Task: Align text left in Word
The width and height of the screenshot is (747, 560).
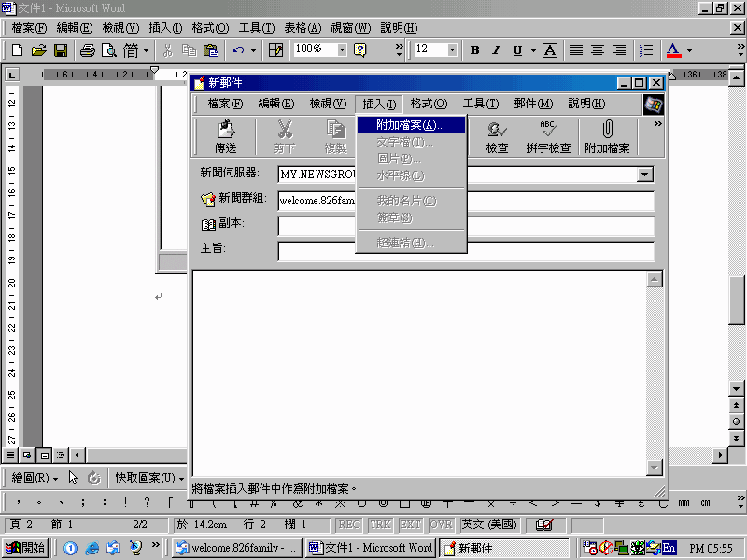Action: 576,50
